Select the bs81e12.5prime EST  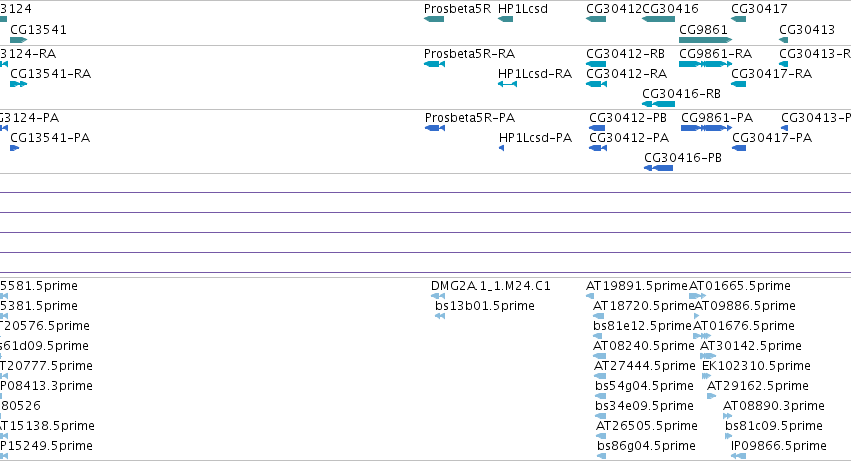click(598, 336)
